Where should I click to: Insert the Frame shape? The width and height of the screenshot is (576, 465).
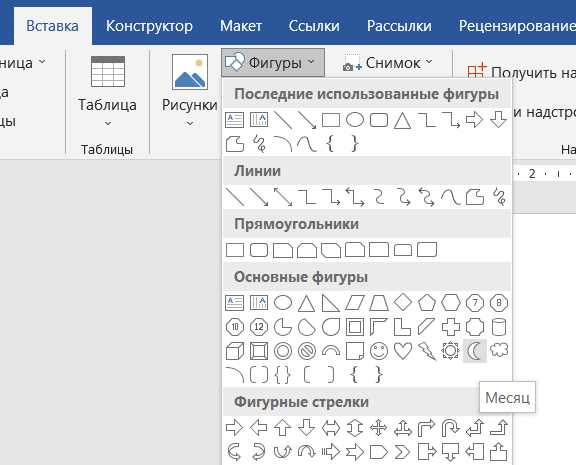355,327
